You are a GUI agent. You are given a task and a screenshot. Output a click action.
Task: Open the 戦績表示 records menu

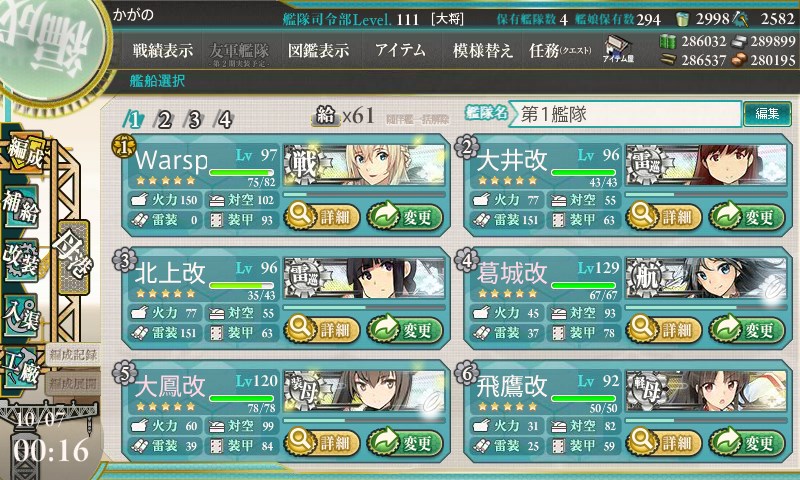163,50
